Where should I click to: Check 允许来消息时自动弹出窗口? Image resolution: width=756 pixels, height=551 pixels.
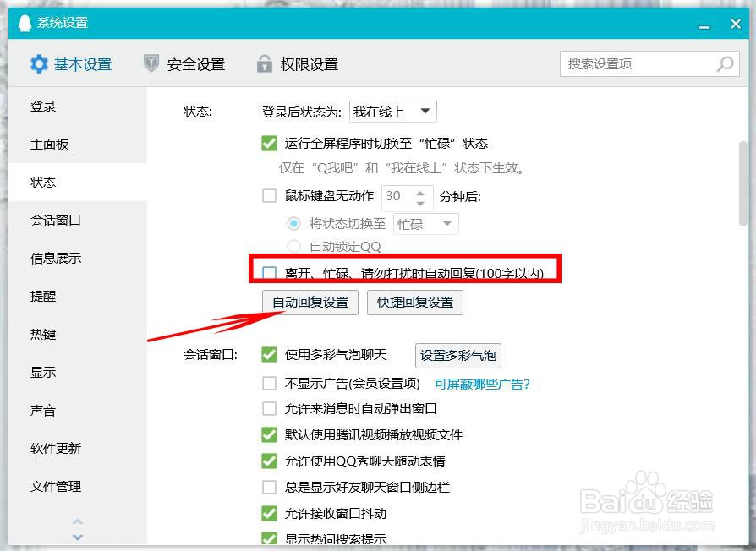coord(269,409)
